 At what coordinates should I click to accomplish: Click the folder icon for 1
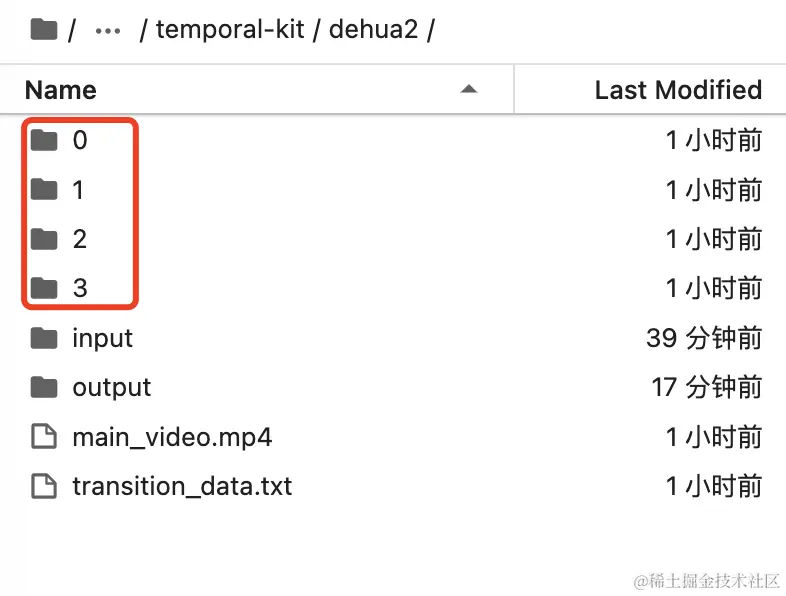pos(44,189)
